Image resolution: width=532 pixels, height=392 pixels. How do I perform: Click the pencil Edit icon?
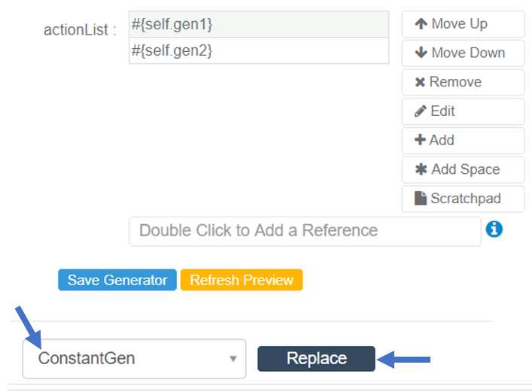421,111
